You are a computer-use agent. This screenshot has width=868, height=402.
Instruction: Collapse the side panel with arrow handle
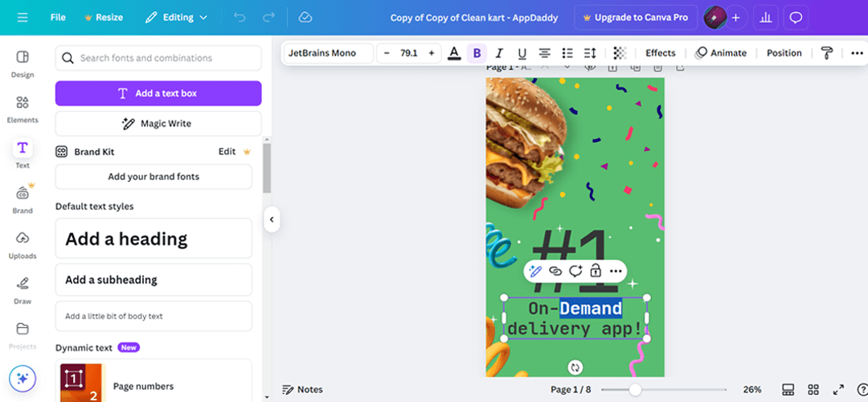pos(272,219)
